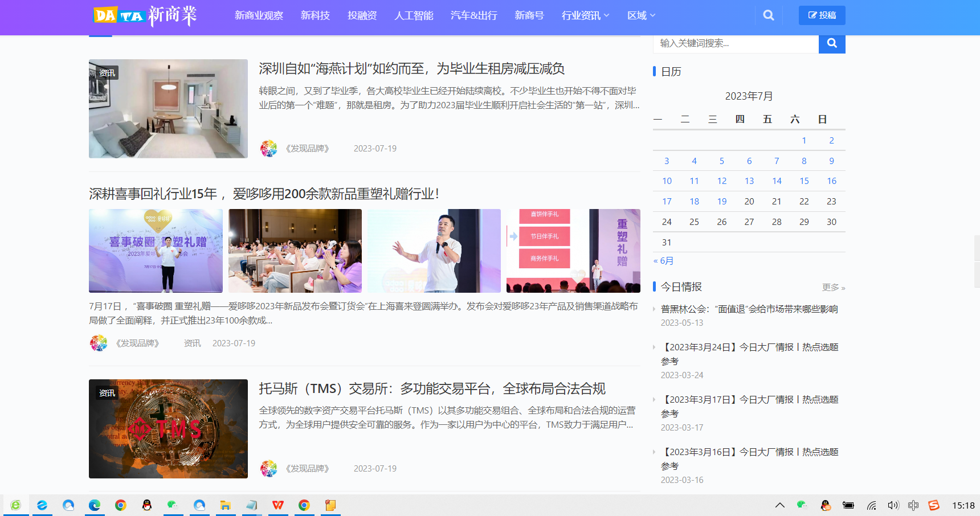Click the battery tray icon
Screen dimensions: 980x516
(x=848, y=505)
